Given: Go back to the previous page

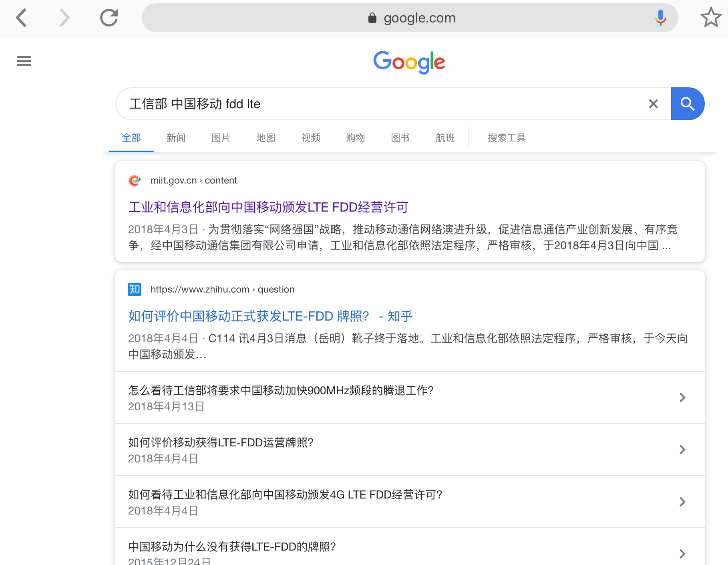Looking at the screenshot, I should point(22,18).
